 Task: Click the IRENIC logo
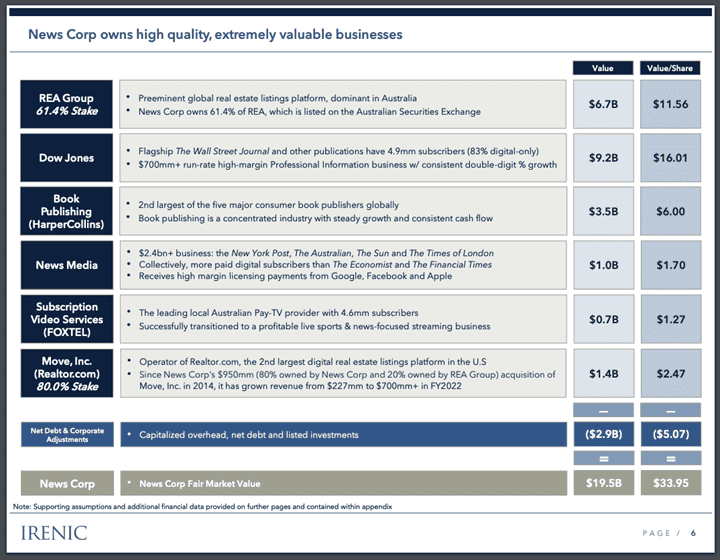click(x=54, y=533)
